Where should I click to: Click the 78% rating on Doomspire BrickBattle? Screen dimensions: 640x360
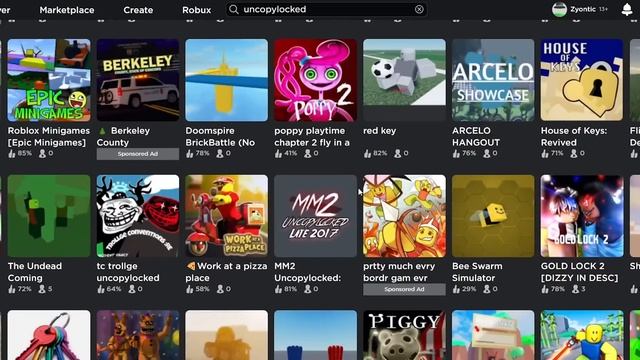pos(202,153)
